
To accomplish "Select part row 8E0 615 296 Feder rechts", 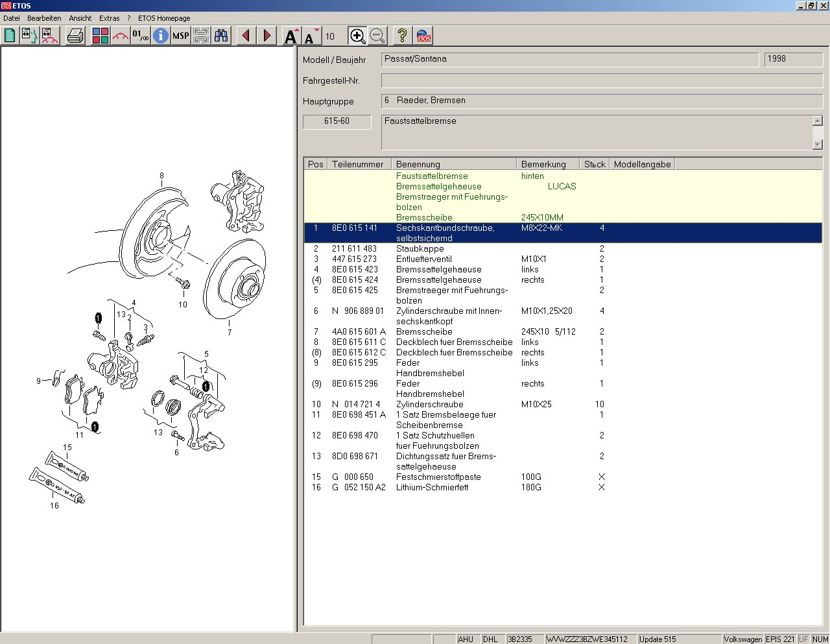I will pos(563,388).
